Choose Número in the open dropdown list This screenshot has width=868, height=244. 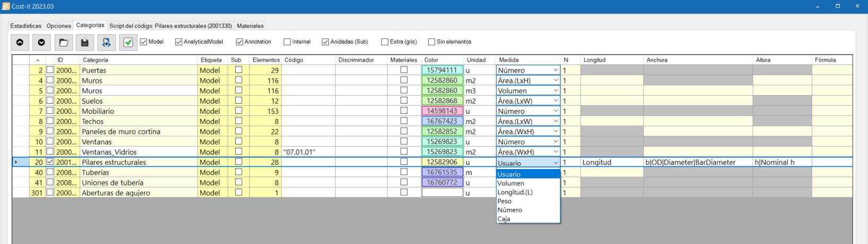[x=528, y=210]
